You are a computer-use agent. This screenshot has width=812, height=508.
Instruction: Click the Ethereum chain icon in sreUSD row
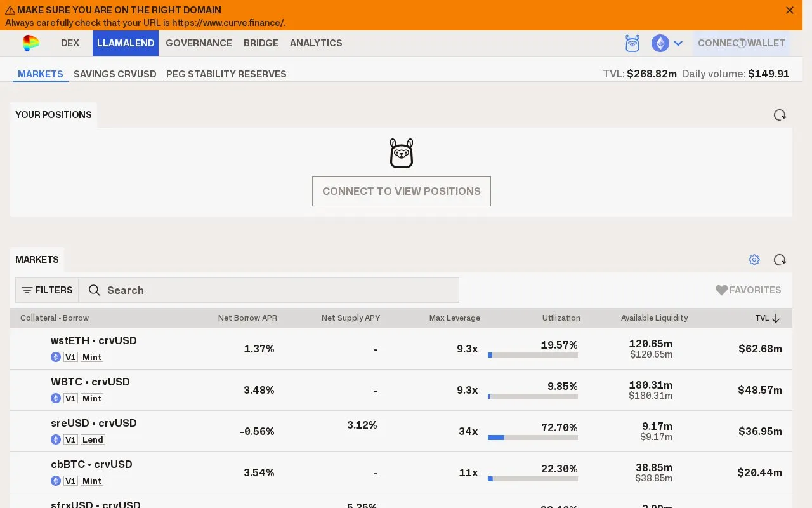tap(56, 439)
